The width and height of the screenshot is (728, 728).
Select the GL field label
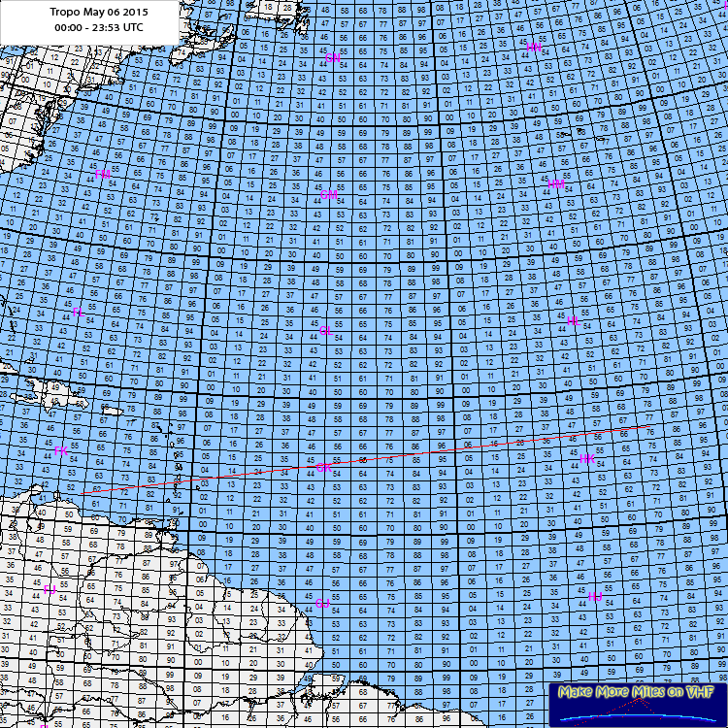(x=327, y=331)
